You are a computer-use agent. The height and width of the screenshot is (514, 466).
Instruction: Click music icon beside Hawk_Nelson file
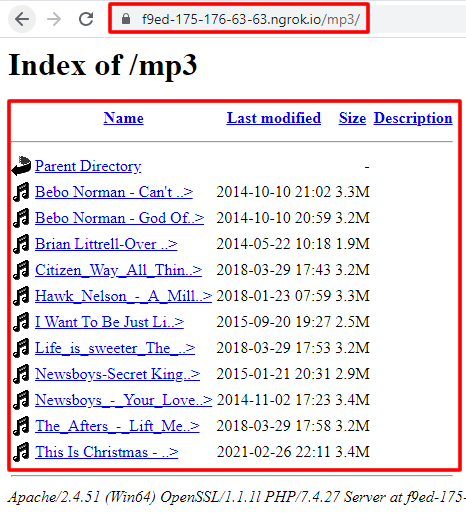[x=21, y=296]
